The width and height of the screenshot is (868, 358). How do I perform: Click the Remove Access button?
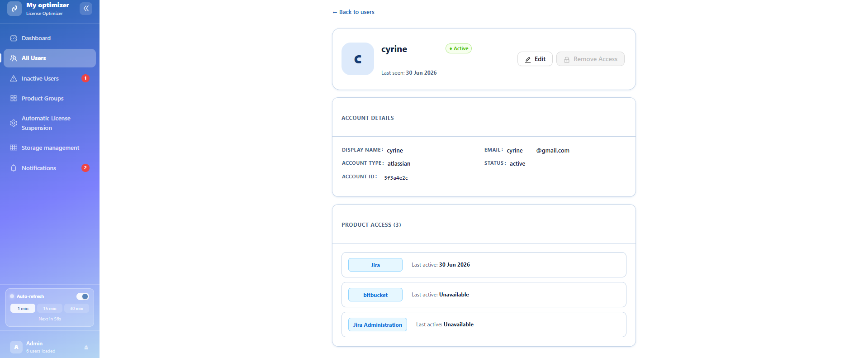point(590,59)
